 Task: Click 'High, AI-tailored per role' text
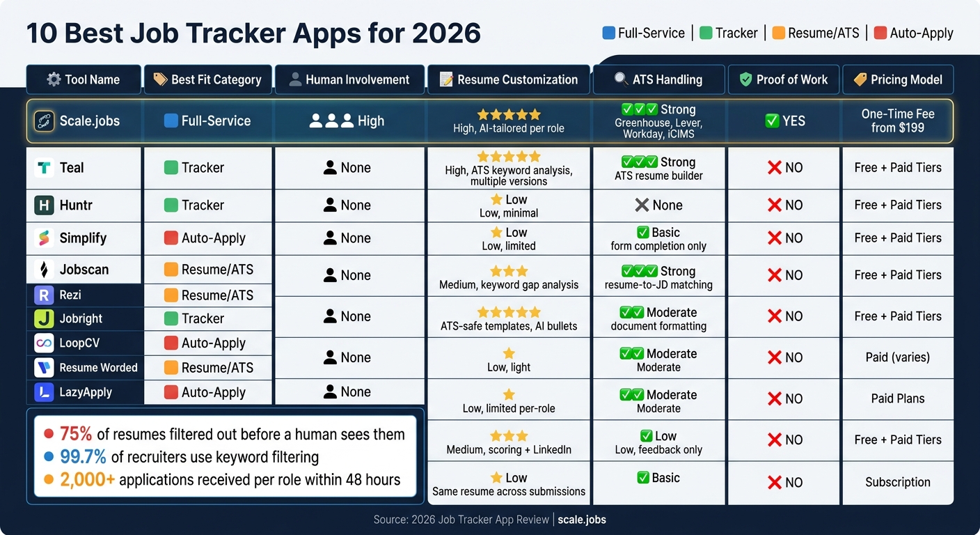pyautogui.click(x=509, y=128)
